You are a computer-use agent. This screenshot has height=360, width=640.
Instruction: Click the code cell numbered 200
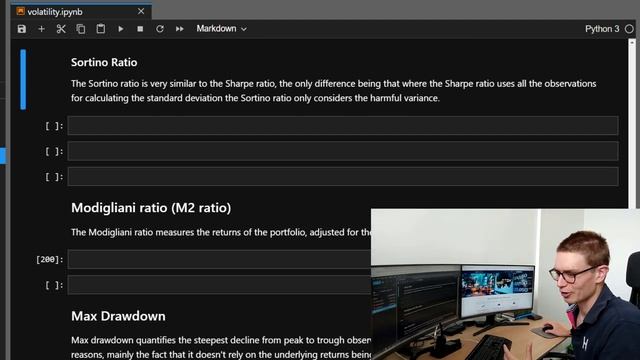[220, 259]
